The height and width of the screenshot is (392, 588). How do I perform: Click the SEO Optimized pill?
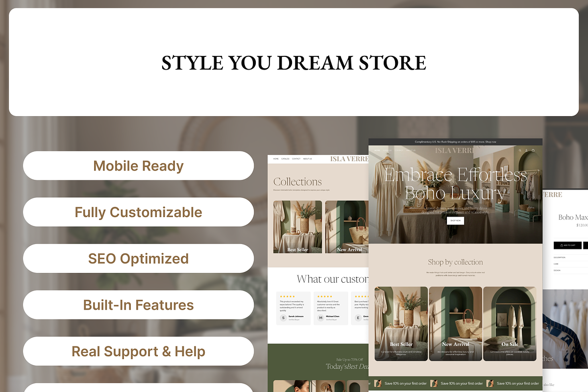coord(138,258)
